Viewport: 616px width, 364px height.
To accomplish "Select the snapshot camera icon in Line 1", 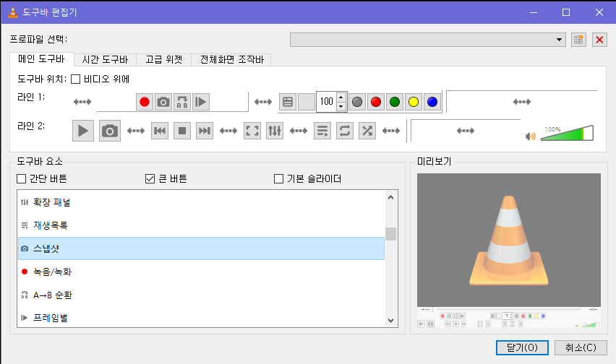I will [x=163, y=102].
